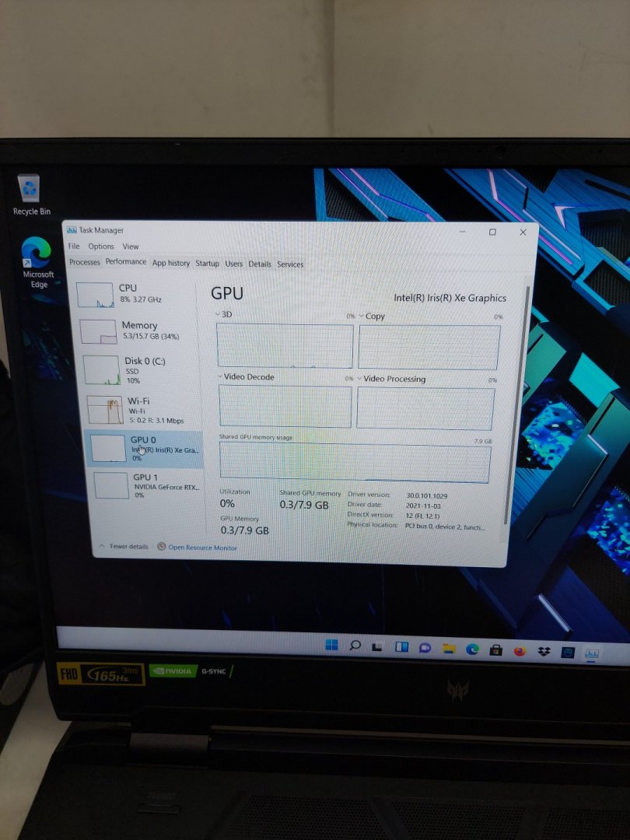This screenshot has width=630, height=840.
Task: Close the Task Manager window
Action: 523,233
